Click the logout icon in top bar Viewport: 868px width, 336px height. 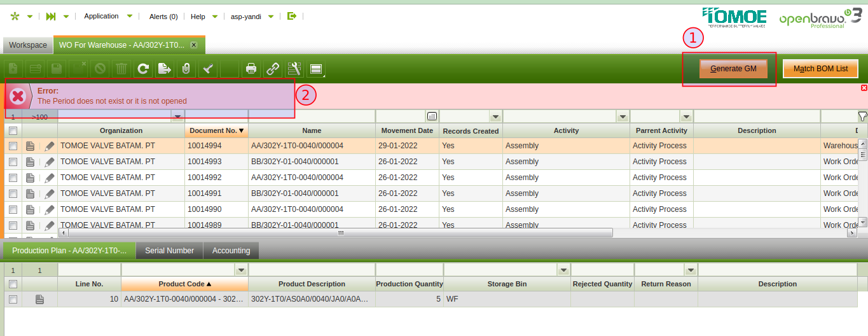pos(292,16)
